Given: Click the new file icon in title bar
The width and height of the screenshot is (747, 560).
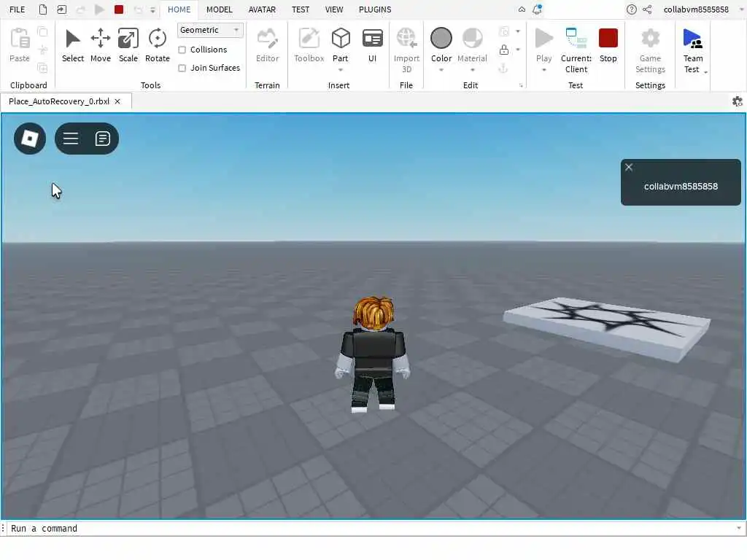Looking at the screenshot, I should pos(43,9).
